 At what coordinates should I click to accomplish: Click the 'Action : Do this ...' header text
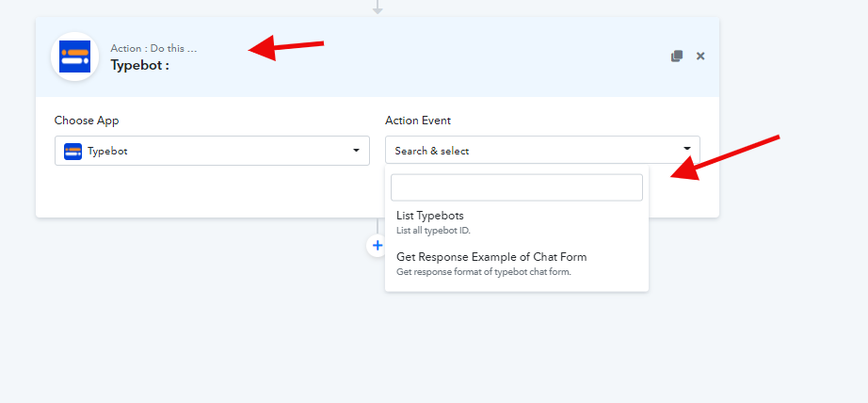coord(153,48)
